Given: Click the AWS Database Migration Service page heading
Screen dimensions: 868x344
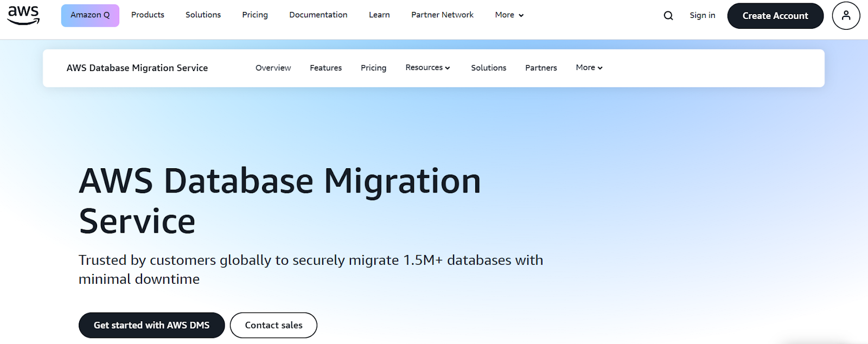Looking at the screenshot, I should (280, 201).
